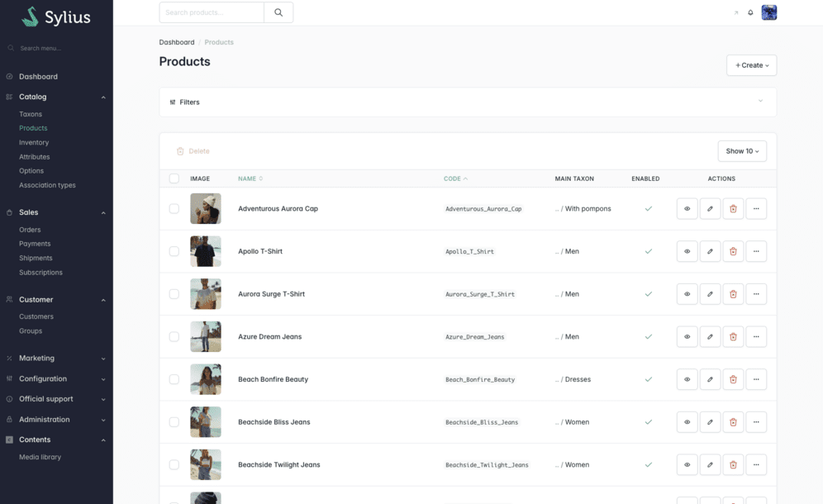Select the Beachside Twilight Jeans checkbox
The width and height of the screenshot is (823, 504).
tap(174, 464)
